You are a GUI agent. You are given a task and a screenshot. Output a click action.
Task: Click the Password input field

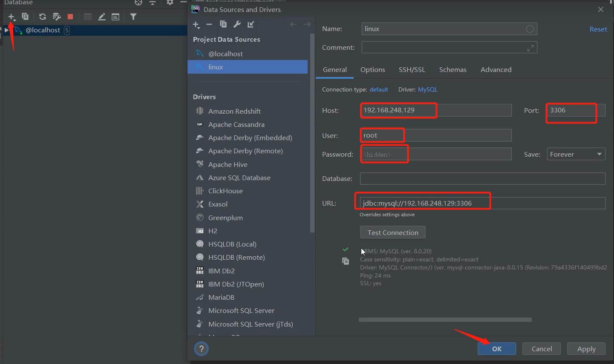coord(436,154)
